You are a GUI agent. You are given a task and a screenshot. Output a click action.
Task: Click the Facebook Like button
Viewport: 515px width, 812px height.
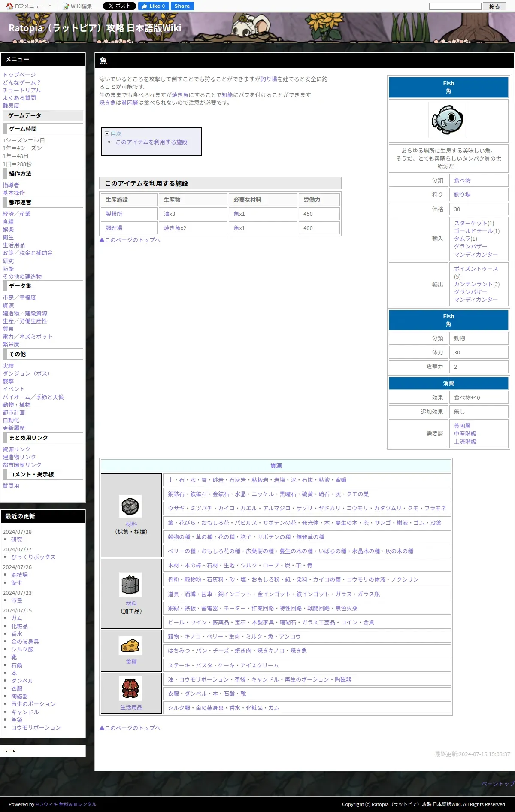click(154, 6)
